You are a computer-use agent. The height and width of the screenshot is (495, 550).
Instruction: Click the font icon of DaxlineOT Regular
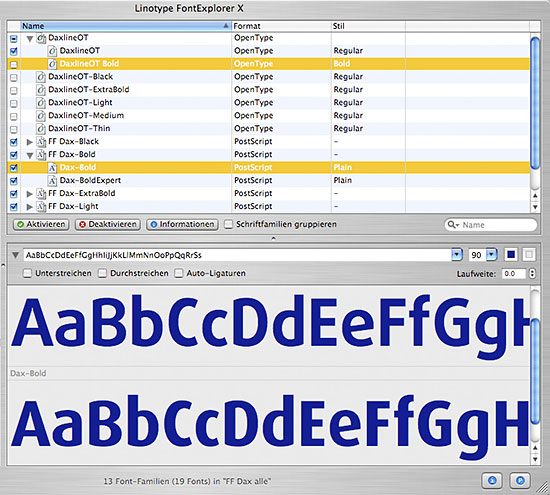(52, 51)
